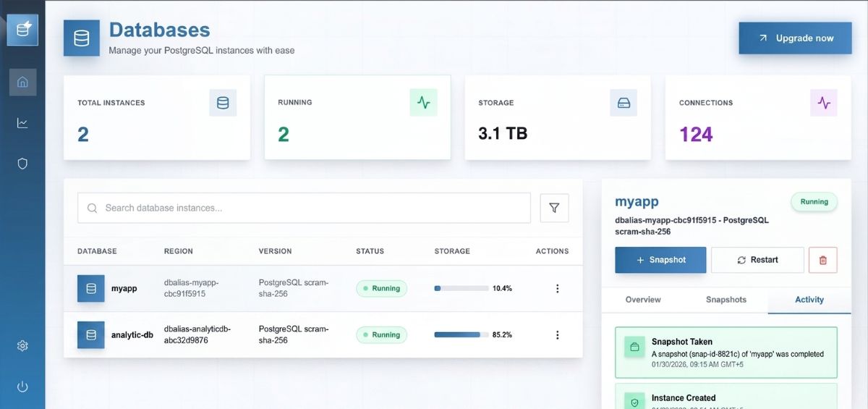The height and width of the screenshot is (409, 868).
Task: Click myapp title in detail panel
Action: point(637,202)
